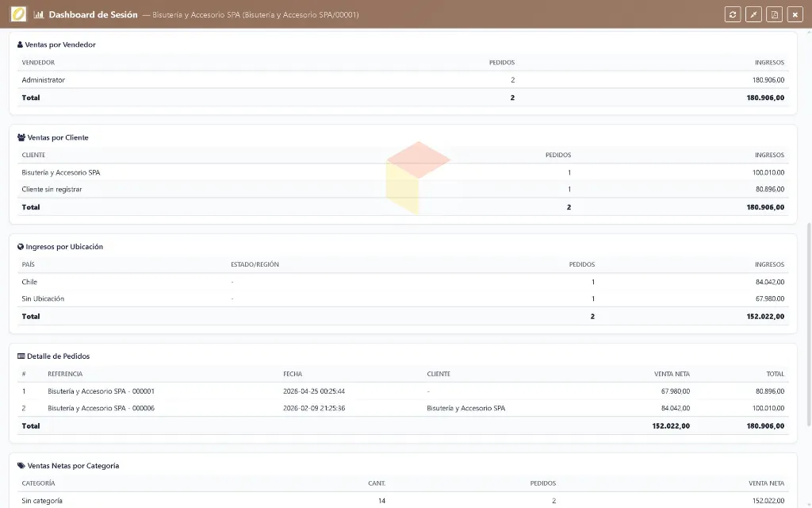
Task: Click the CATEGORÍA column header
Action: (x=38, y=483)
